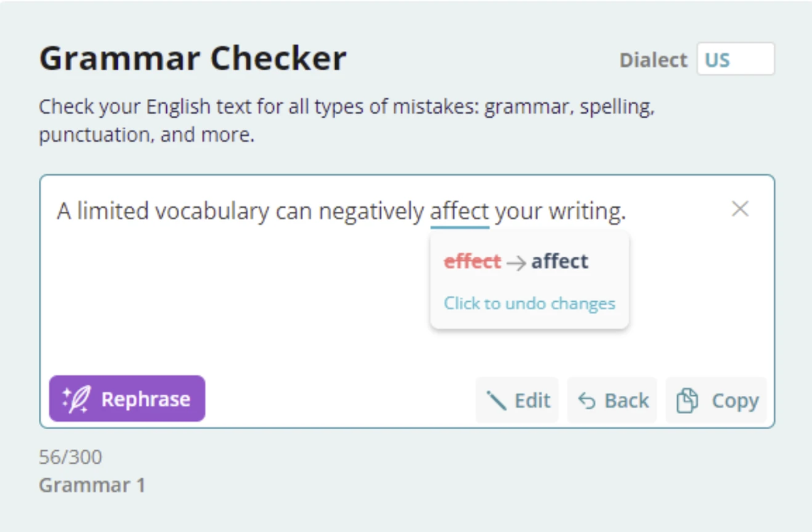Viewport: 812px width, 532px height.
Task: Choose the suggested word affect in popup
Action: tap(560, 261)
